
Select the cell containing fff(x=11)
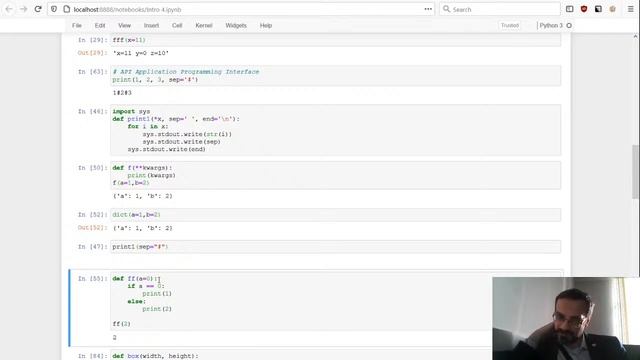336,40
